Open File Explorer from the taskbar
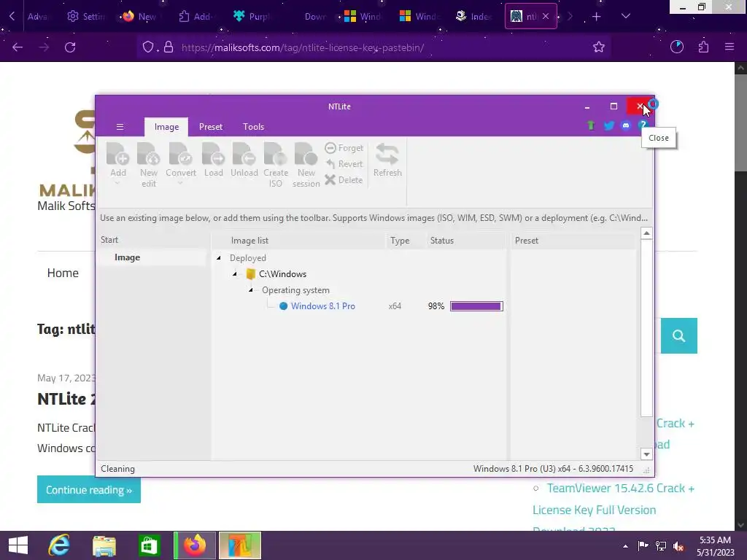The height and width of the screenshot is (560, 747). (104, 545)
